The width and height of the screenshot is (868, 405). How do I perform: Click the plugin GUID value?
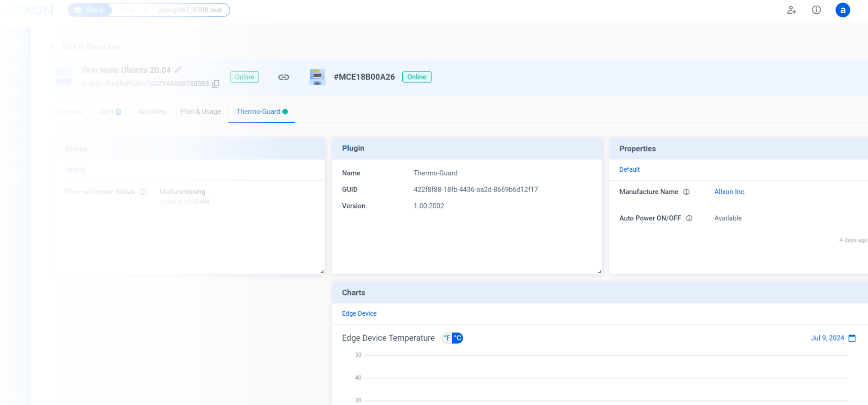tap(476, 190)
